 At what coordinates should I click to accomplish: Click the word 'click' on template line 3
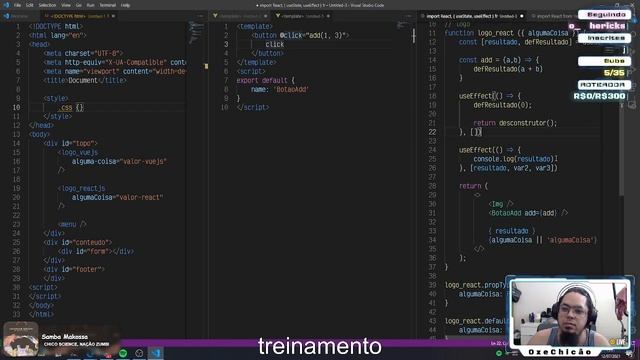[274, 44]
